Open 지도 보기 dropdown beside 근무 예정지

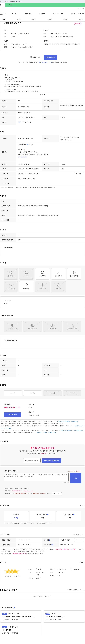click(79, 174)
